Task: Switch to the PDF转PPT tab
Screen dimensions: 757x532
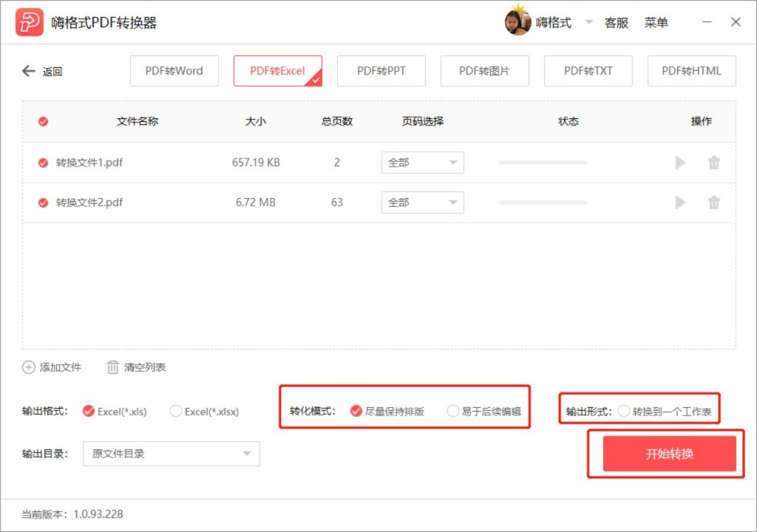Action: pyautogui.click(x=381, y=71)
